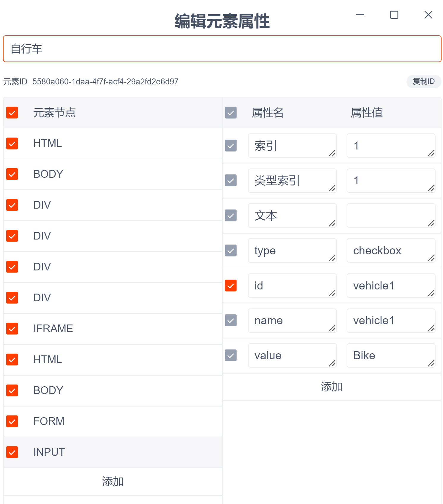
Task: Toggle the select-all 元素节点 header checkbox
Action: (x=12, y=113)
